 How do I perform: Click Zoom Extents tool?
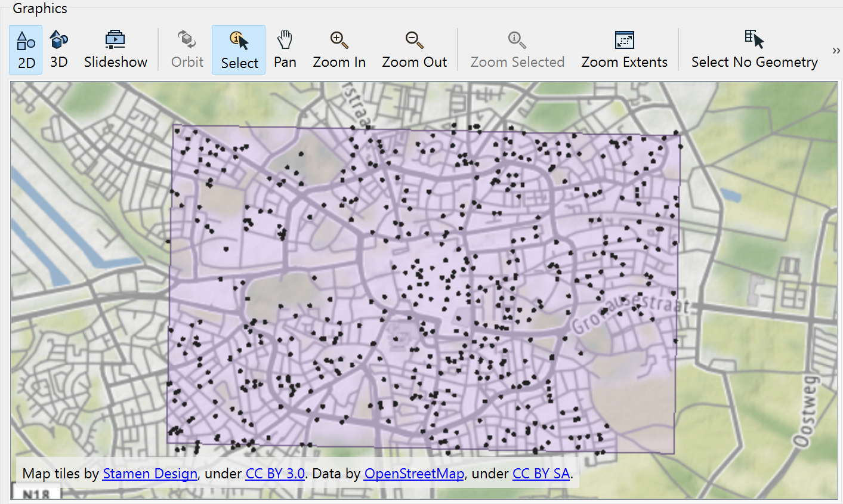click(624, 50)
